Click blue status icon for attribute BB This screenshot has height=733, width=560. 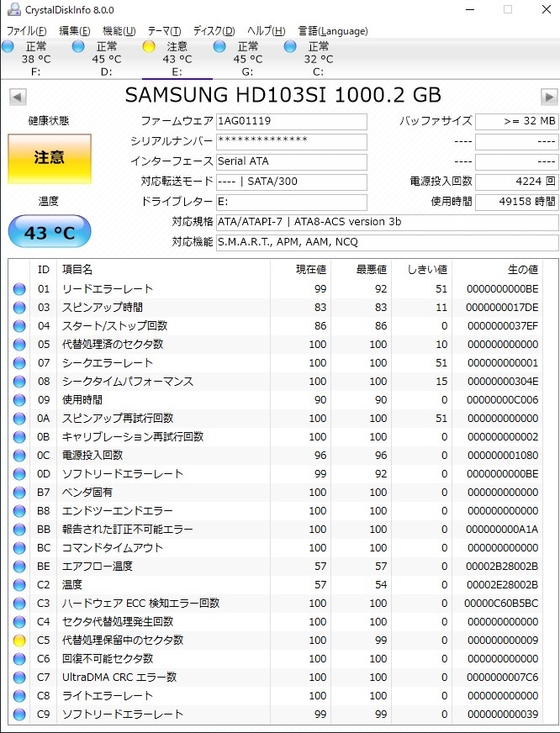coord(19,530)
